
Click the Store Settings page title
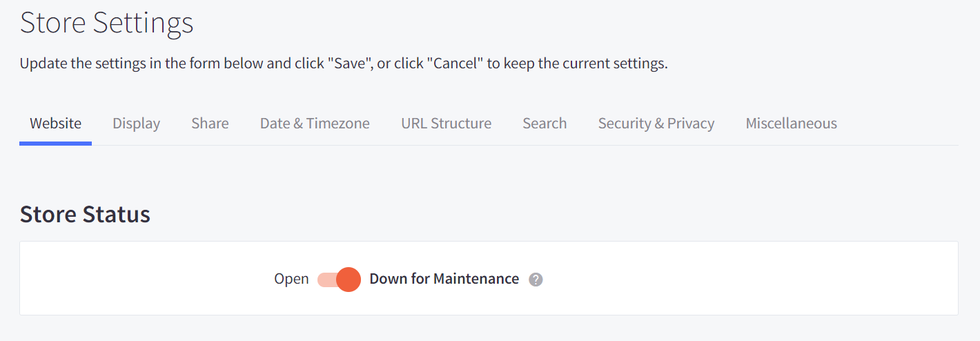tap(106, 23)
